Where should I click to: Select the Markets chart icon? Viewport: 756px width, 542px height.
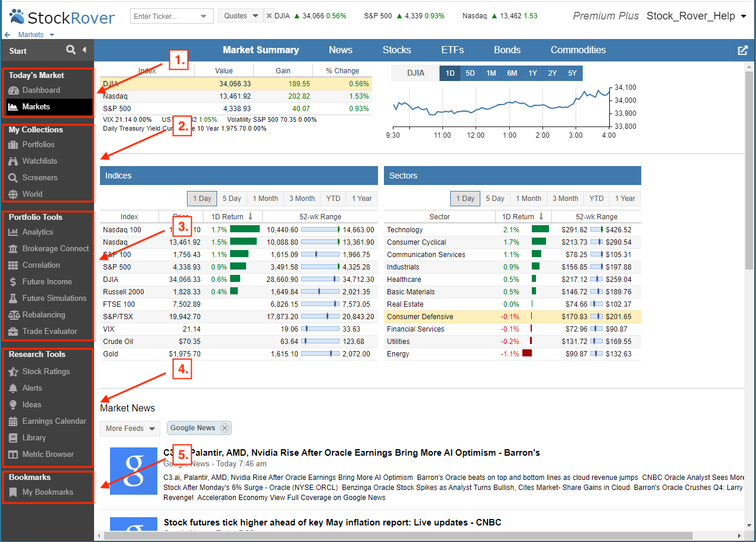pos(13,107)
